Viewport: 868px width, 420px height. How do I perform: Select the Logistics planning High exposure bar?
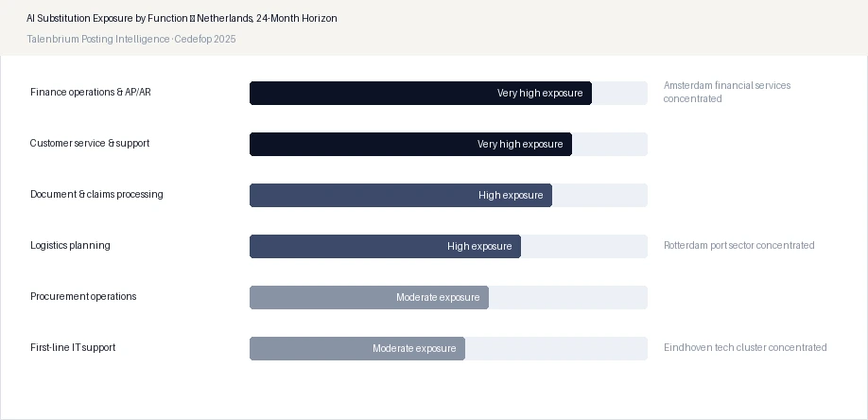pos(385,246)
